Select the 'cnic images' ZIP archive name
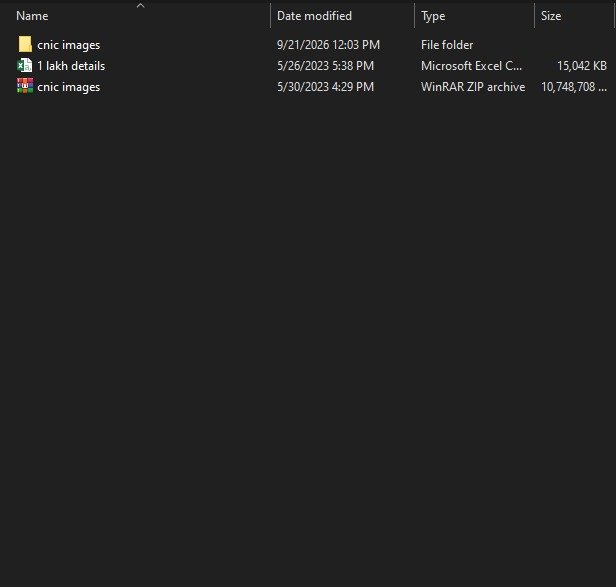Screen dimensions: 616x587 (x=69, y=87)
